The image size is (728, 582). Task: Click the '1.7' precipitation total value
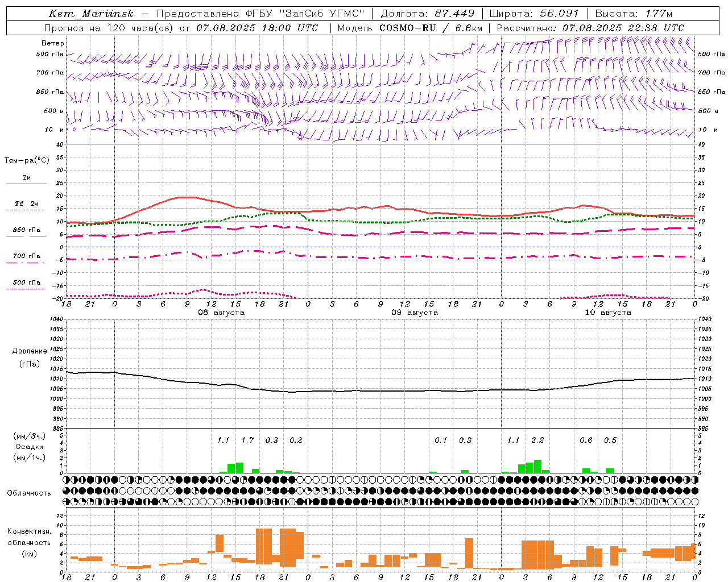coord(247,440)
